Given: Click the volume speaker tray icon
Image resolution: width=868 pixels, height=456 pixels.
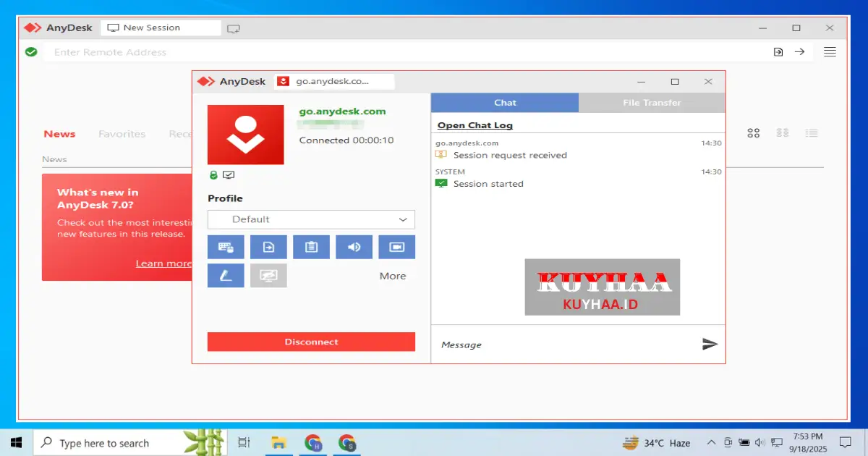Looking at the screenshot, I should pyautogui.click(x=760, y=442).
